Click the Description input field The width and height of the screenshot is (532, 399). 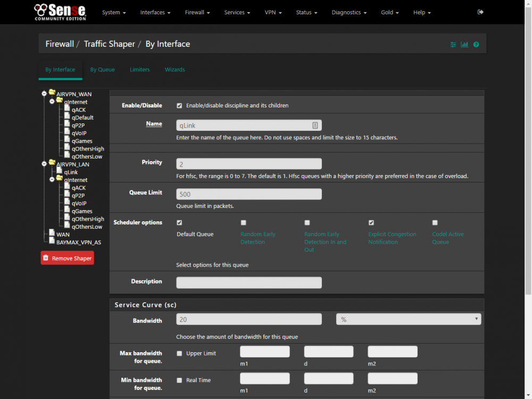pyautogui.click(x=248, y=282)
